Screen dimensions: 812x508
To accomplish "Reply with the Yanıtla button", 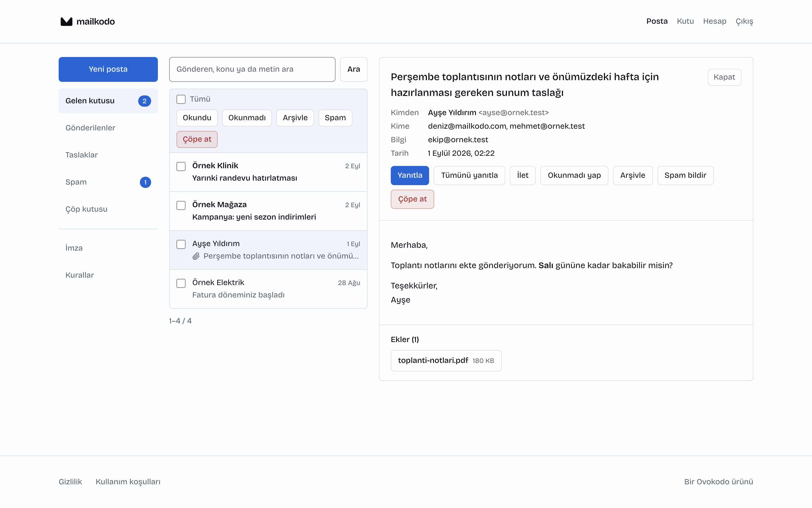I will pyautogui.click(x=410, y=176).
